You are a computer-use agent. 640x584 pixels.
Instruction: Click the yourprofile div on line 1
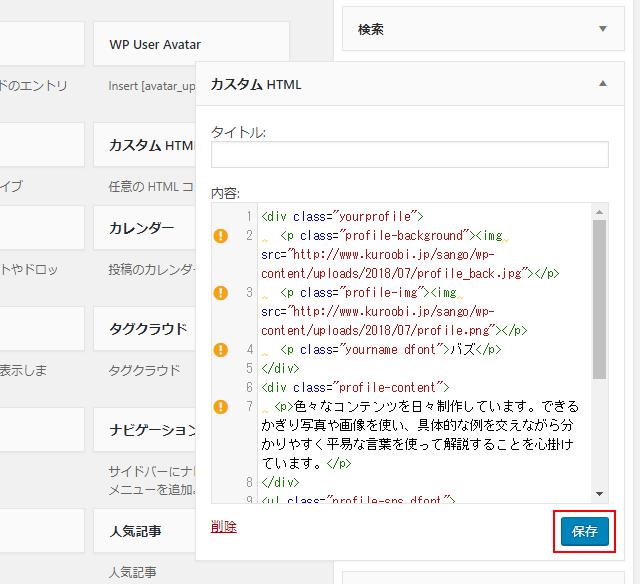click(342, 216)
